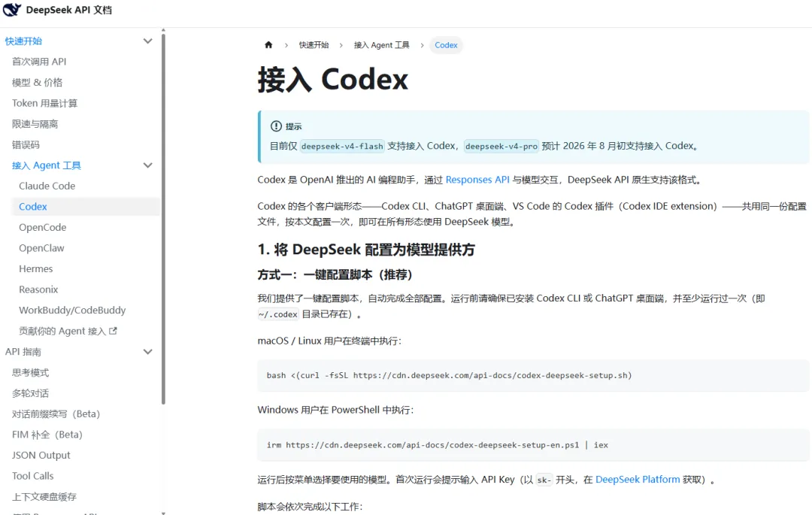Go to home via breadcrumb house icon
The width and height of the screenshot is (812, 515).
268,45
